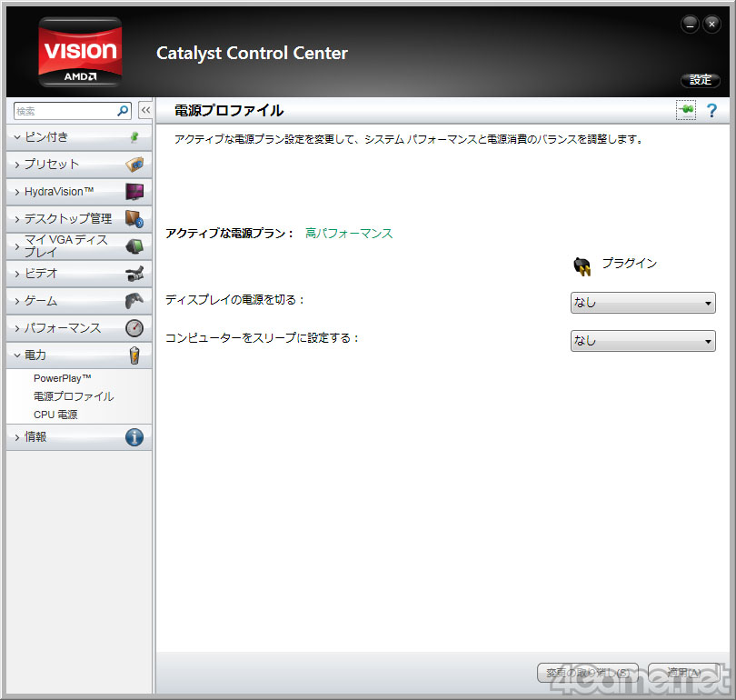Viewport: 736px width, 700px height.
Task: Open ディスプレイの電源を切る dropdown
Action: click(x=642, y=303)
